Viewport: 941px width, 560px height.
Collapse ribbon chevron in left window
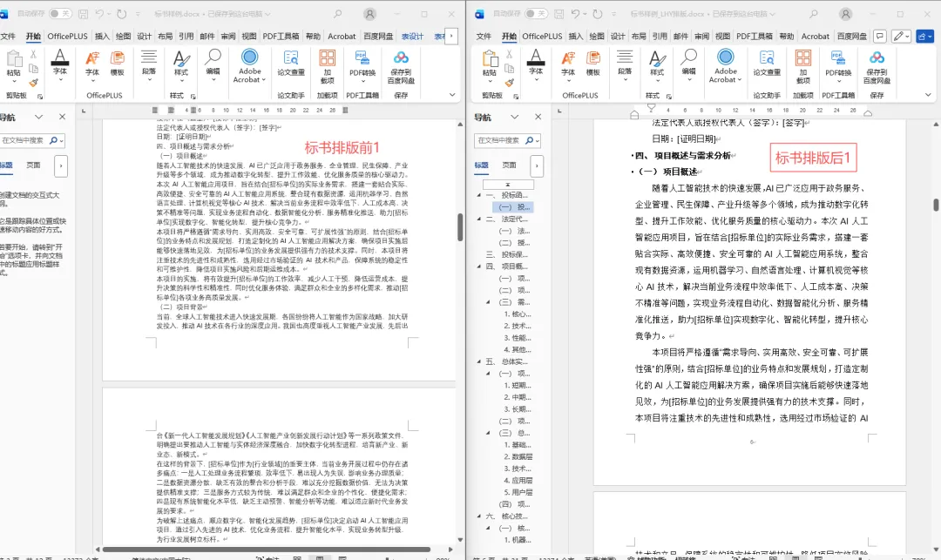pyautogui.click(x=452, y=95)
